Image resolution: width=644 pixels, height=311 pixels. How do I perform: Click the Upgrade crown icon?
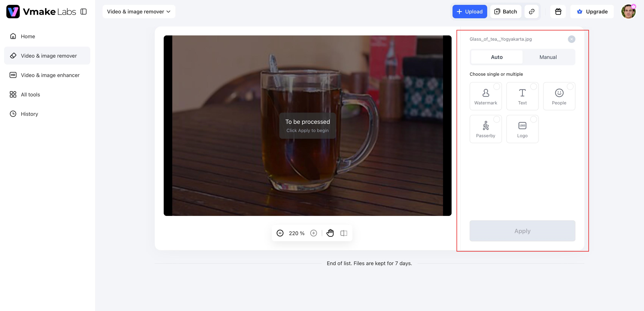tap(579, 12)
